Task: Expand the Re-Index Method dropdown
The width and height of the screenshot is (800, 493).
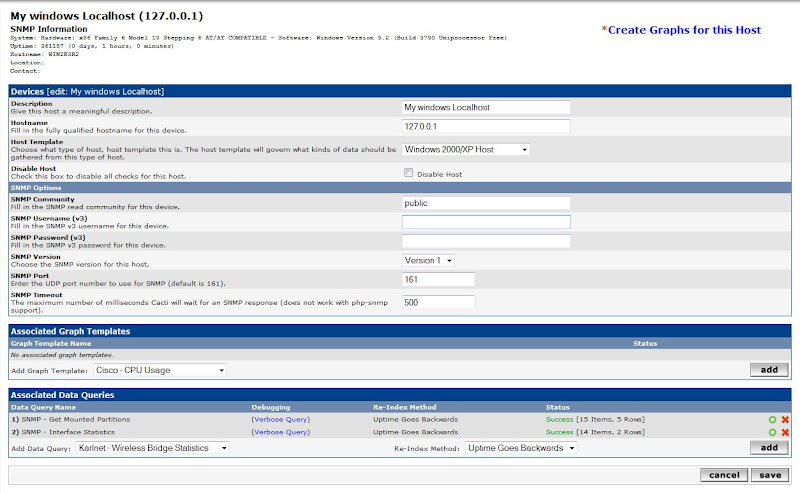Action: 521,448
